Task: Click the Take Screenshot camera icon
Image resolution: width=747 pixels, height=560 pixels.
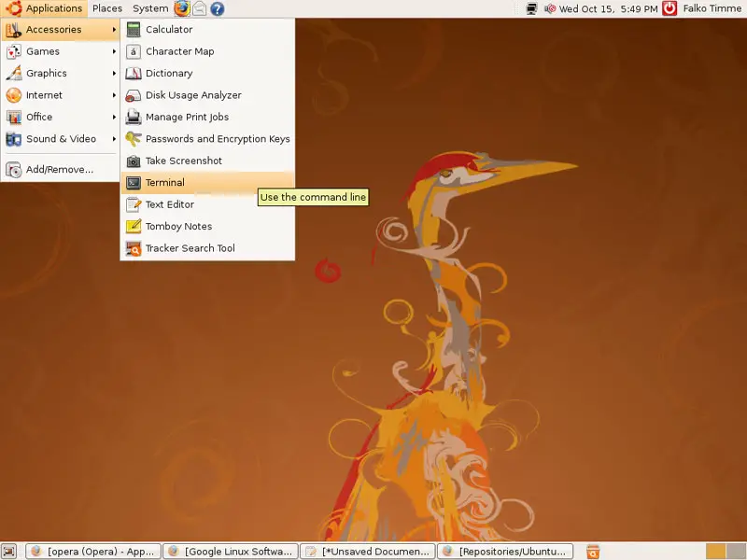Action: 134,161
